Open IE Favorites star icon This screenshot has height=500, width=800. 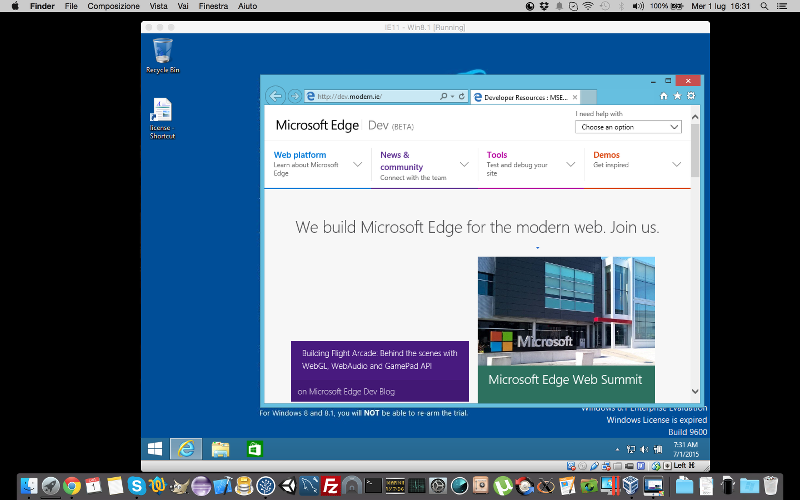coord(677,95)
